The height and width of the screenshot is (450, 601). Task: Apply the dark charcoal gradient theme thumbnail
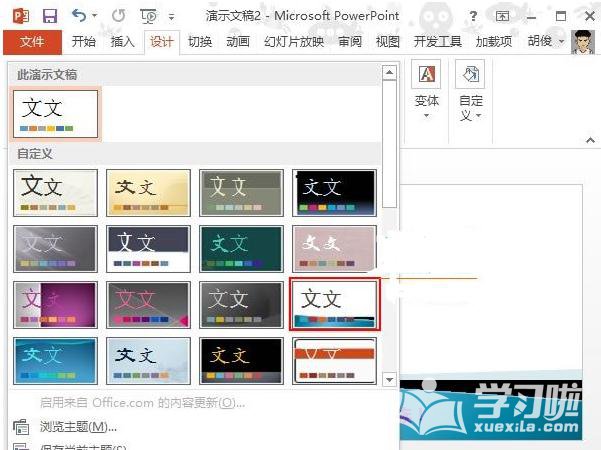[x=241, y=305]
